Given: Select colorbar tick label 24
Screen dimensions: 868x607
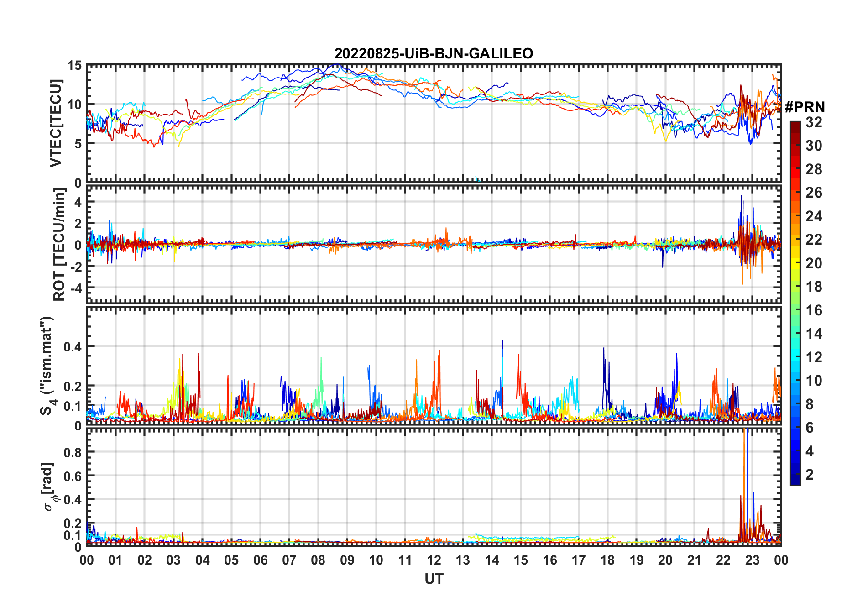Looking at the screenshot, I should tap(814, 216).
